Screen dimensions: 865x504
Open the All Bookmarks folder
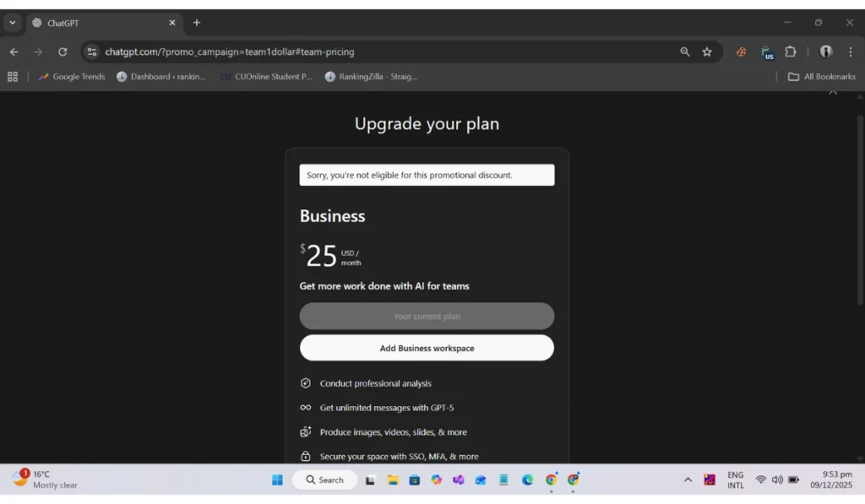point(821,77)
